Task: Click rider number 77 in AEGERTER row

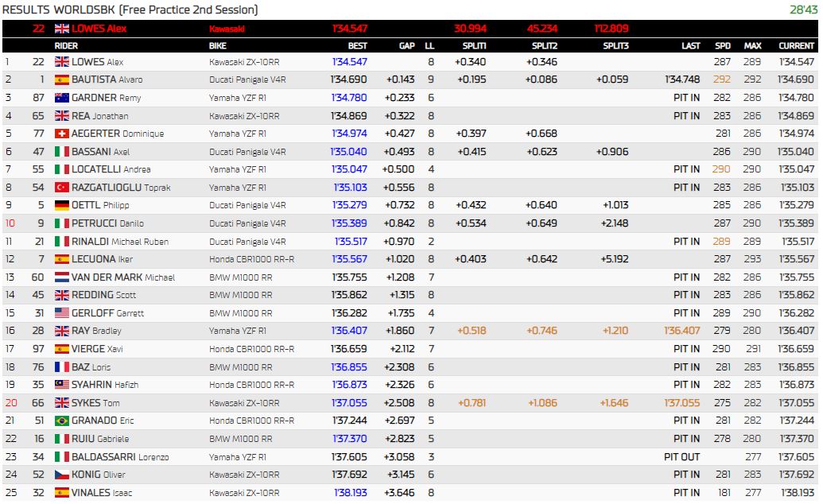Action: [38, 134]
